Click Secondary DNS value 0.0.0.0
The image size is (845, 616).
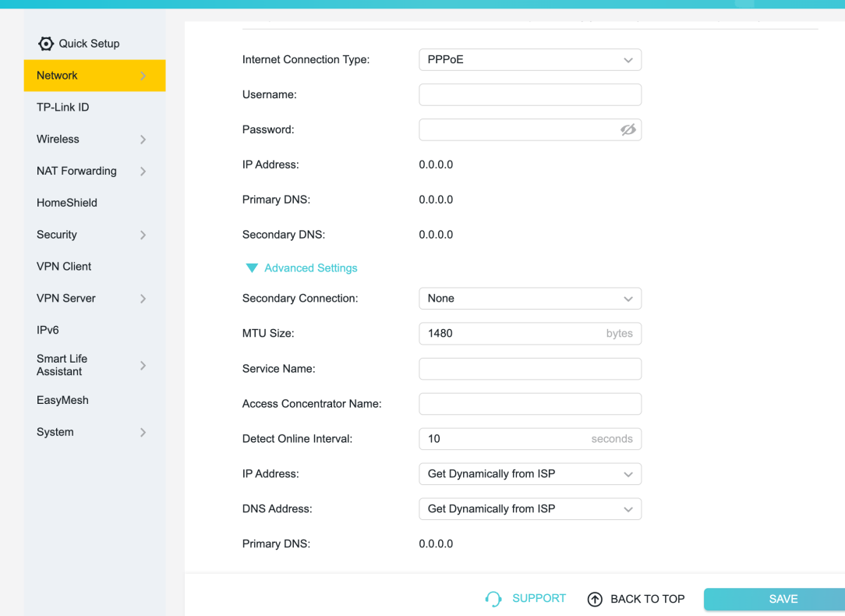pyautogui.click(x=436, y=235)
